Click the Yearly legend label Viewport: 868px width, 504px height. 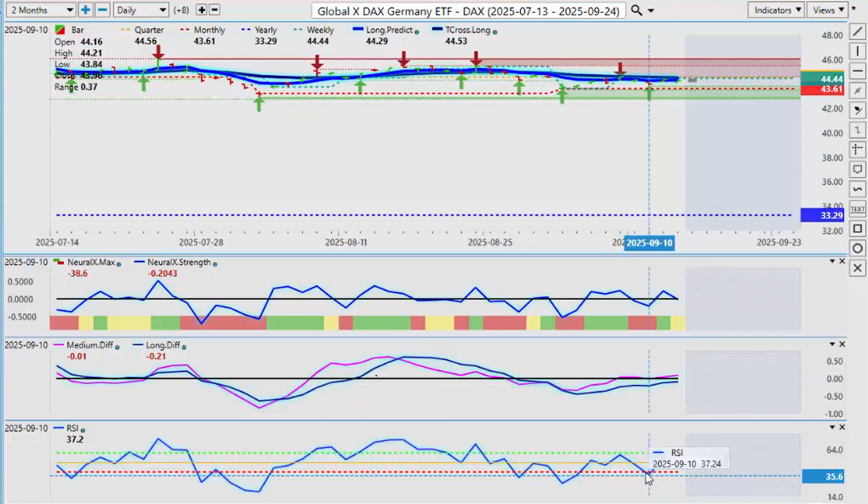click(x=266, y=30)
